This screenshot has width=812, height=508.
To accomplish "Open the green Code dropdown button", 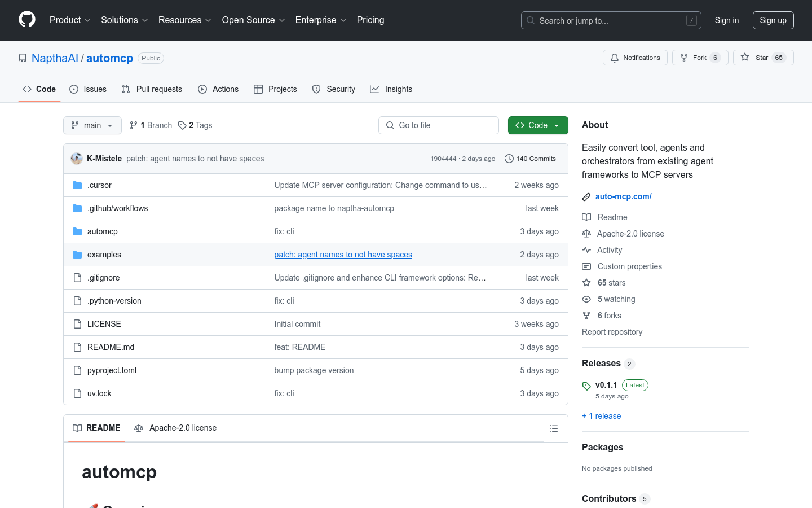I will [538, 125].
